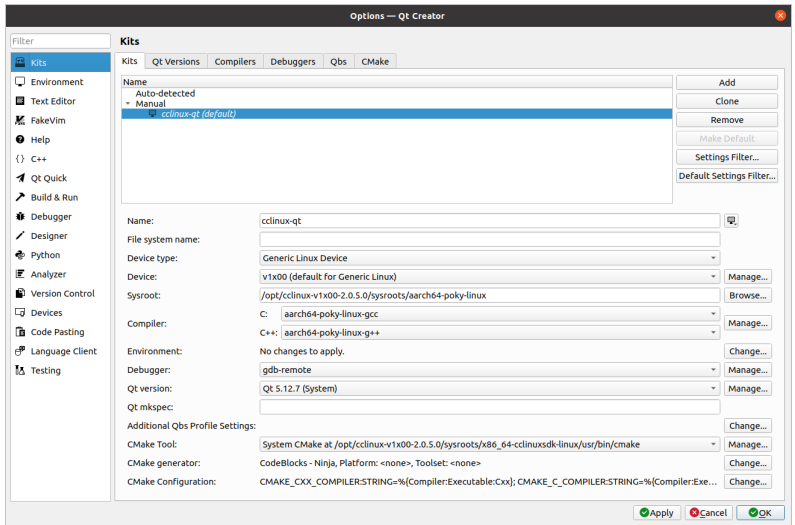Collapse the Manual kits tree group
This screenshot has height=525, width=795.
(127, 104)
